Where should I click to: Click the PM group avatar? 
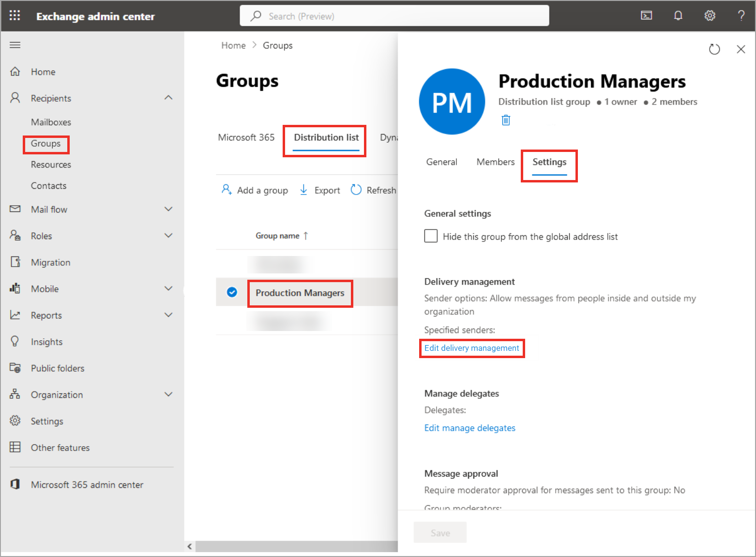[x=452, y=102]
